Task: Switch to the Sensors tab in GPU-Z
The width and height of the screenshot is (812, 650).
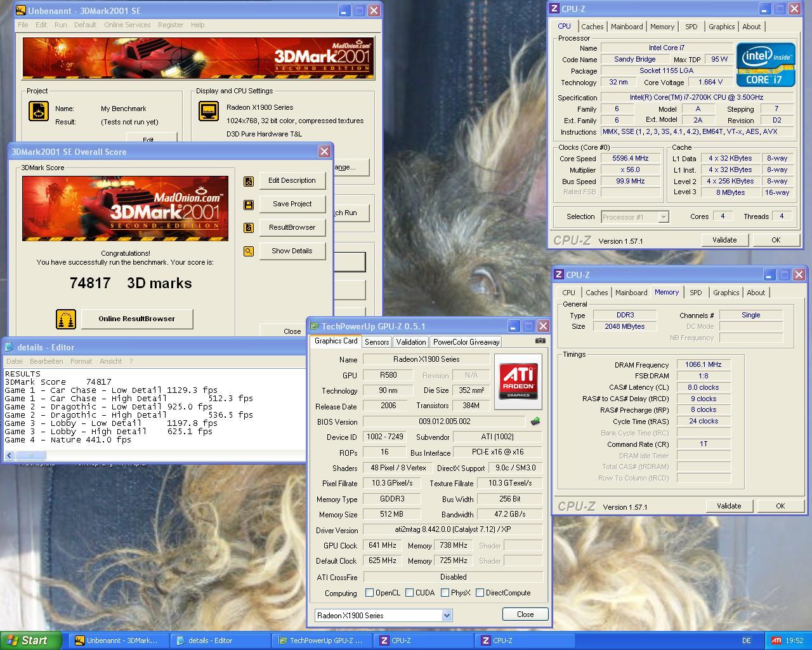Action: coord(377,342)
